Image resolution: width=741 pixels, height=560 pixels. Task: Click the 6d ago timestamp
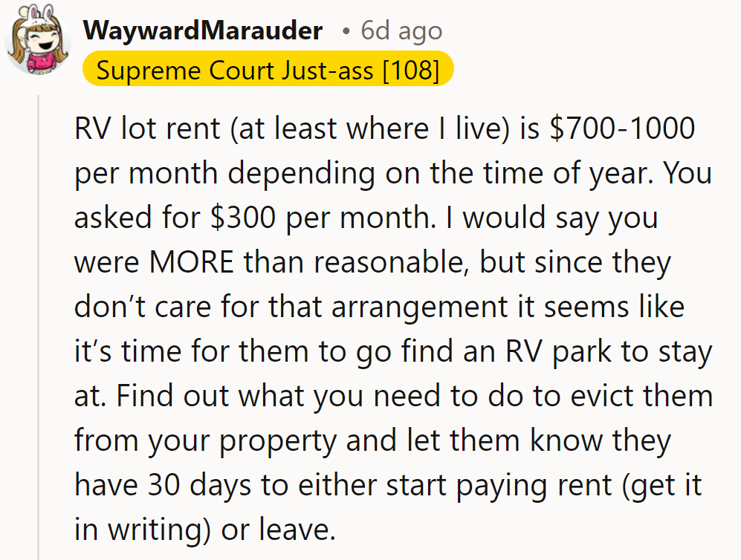click(x=401, y=30)
